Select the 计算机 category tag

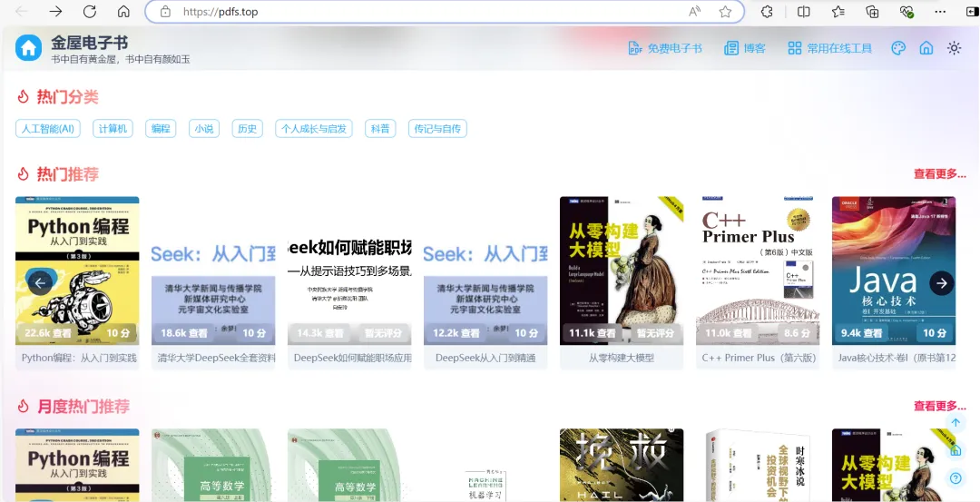(x=113, y=129)
